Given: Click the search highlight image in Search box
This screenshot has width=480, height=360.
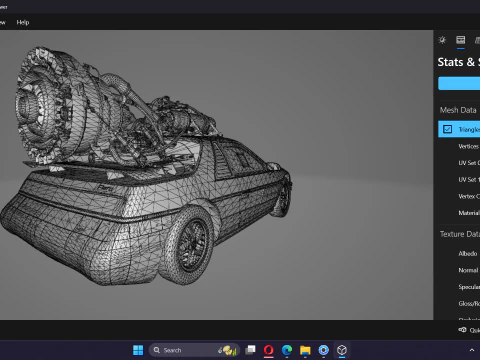Looking at the screenshot, I should coord(228,350).
